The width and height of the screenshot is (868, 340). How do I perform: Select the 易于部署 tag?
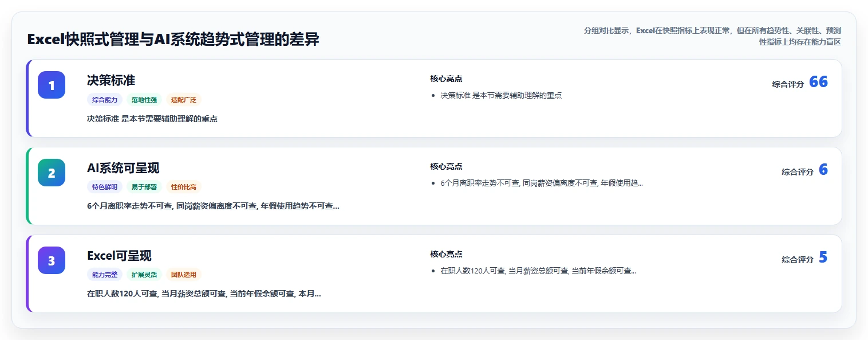click(144, 187)
